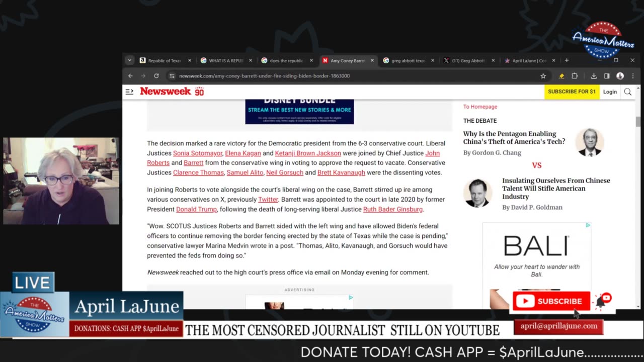Viewport: 644px width, 362px height.
Task: Click the Login button
Action: 610,92
